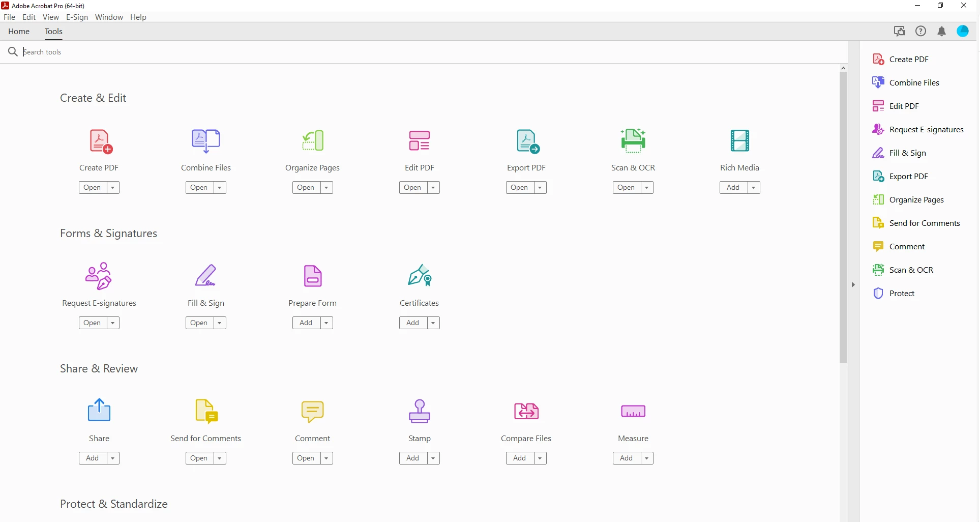Screen dimensions: 980x522
Task: Click the Comment speech bubble icon in the grid
Action: coord(313,412)
